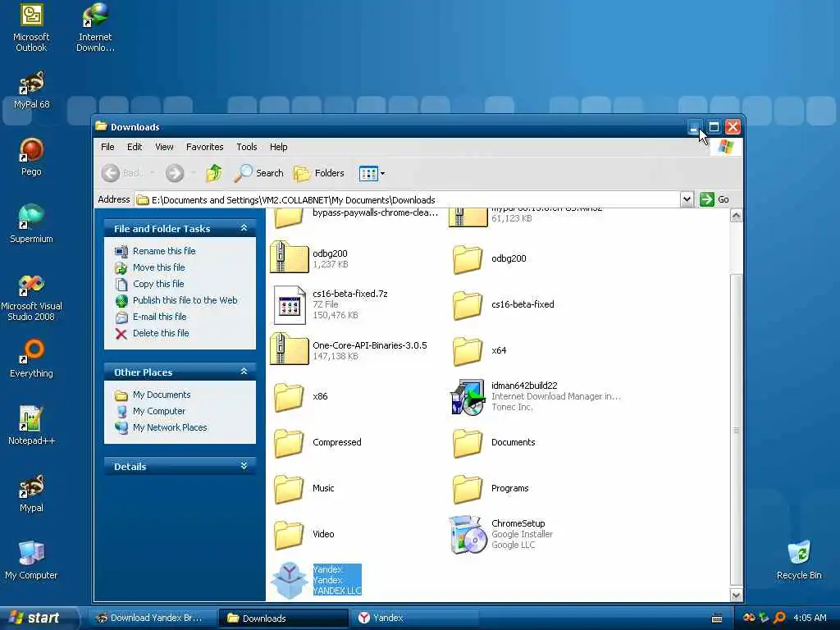Viewport: 840px width, 630px height.
Task: Open Notepad++ desktop shortcut
Action: tap(31, 426)
